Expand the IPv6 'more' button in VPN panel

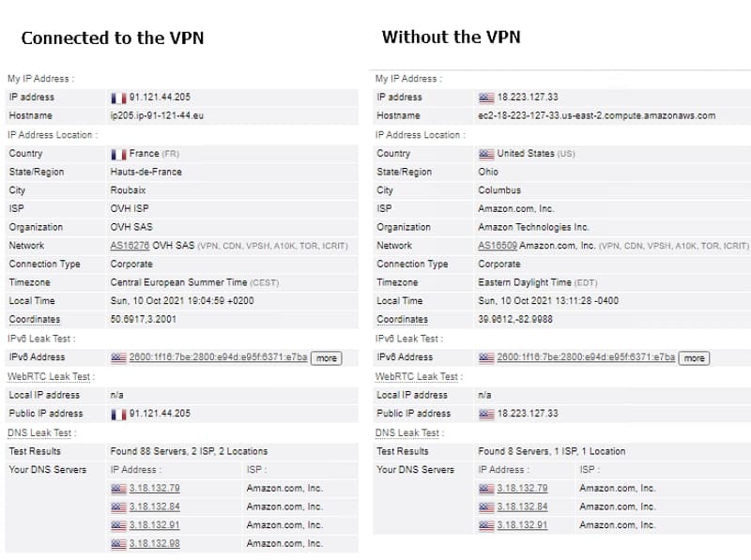click(326, 358)
